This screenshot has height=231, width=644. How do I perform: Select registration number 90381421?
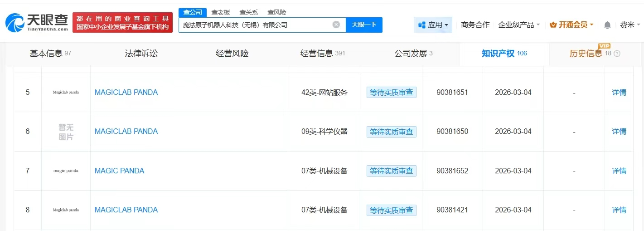[x=452, y=210]
